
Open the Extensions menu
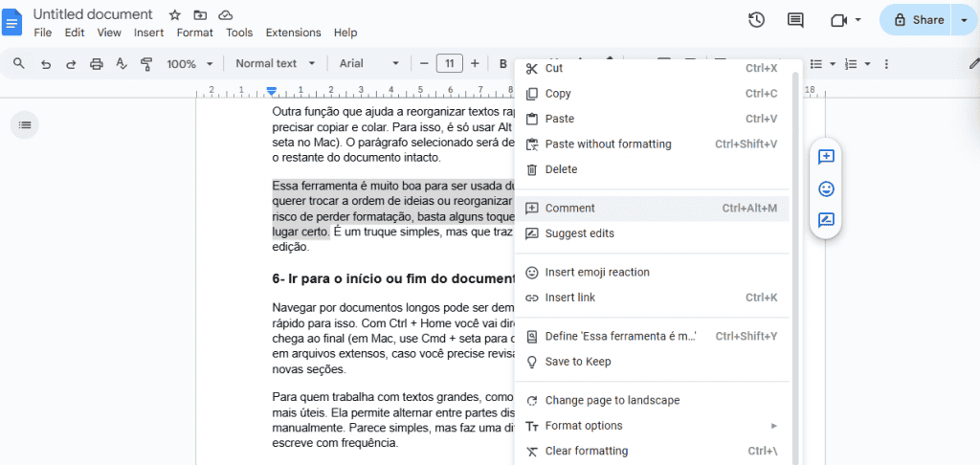point(293,33)
